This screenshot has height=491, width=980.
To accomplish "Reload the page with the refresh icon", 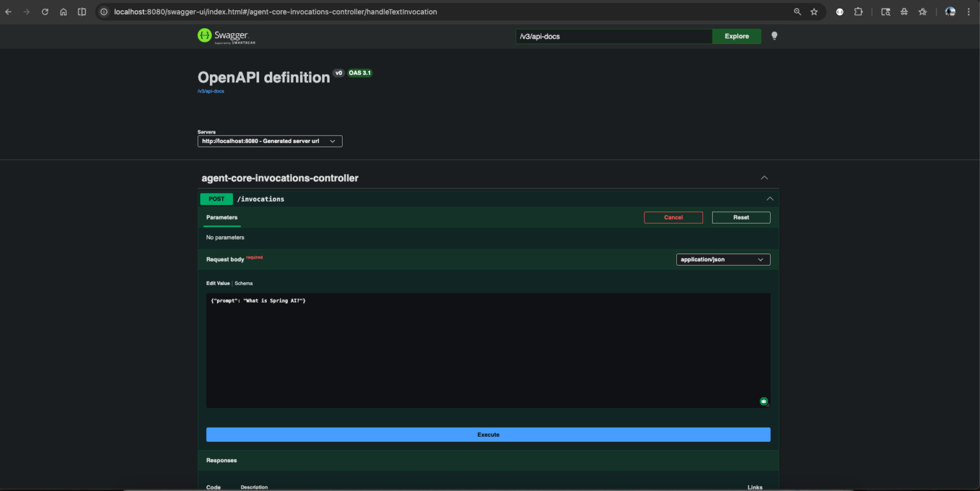I will pyautogui.click(x=45, y=11).
